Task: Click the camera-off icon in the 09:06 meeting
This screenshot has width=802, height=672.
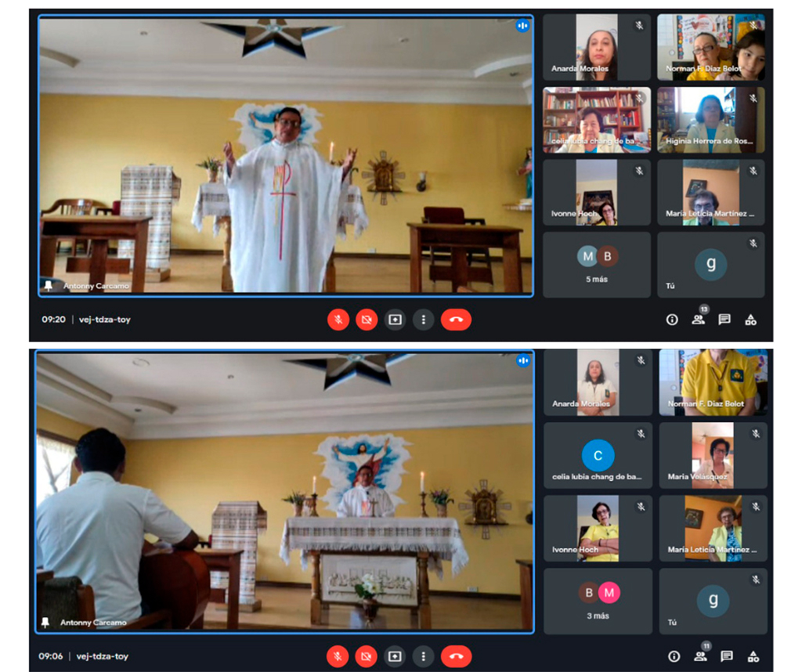Action: [x=367, y=656]
